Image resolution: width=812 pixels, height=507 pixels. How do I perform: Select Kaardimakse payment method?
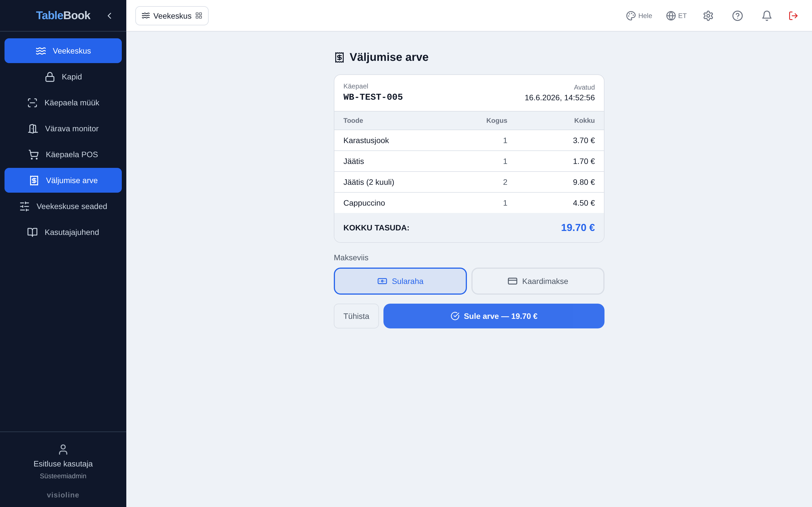(538, 281)
